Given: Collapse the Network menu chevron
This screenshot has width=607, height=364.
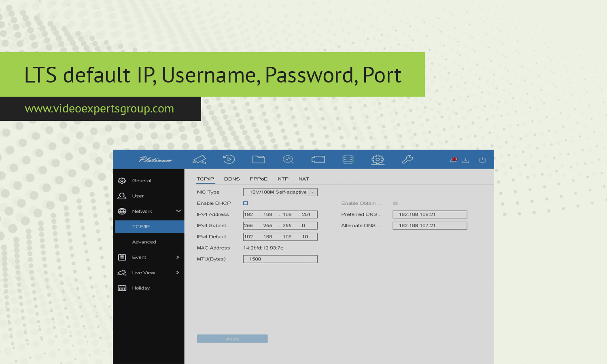Looking at the screenshot, I should click(x=178, y=211).
